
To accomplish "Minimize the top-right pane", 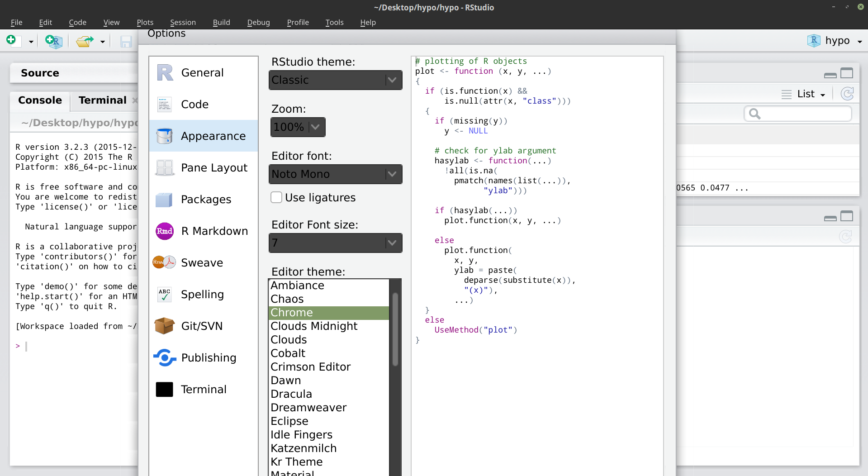I will point(830,76).
